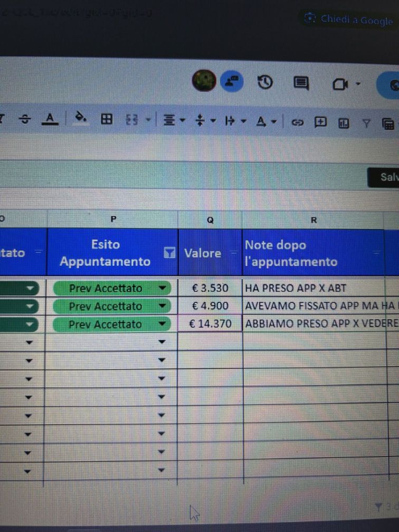
Task: Click the text wrapping icon
Action: [x=230, y=121]
